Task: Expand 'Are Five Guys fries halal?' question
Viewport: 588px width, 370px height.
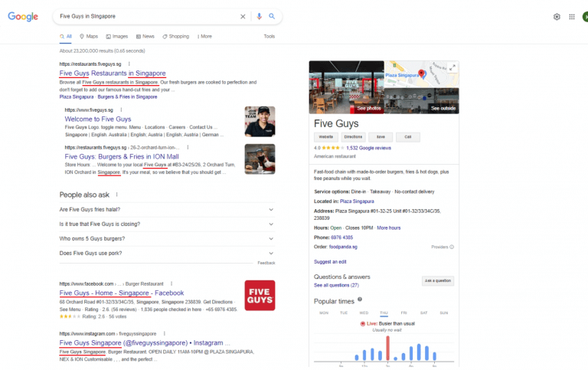Action: tap(271, 209)
